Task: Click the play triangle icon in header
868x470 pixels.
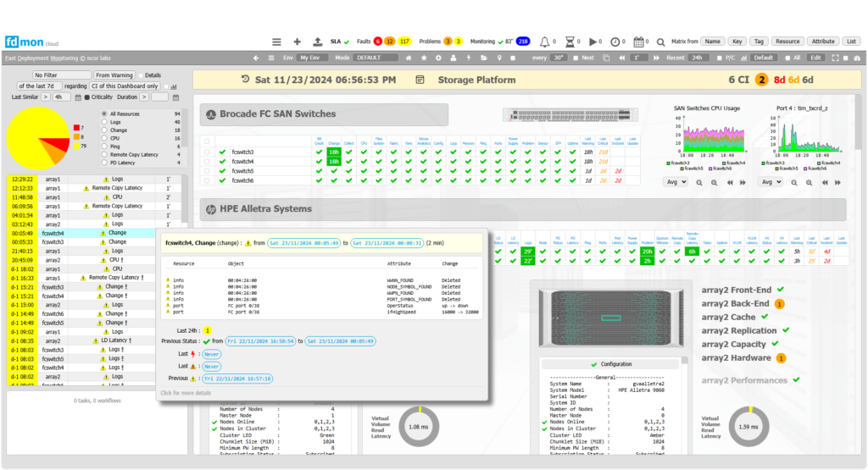Action: click(593, 41)
